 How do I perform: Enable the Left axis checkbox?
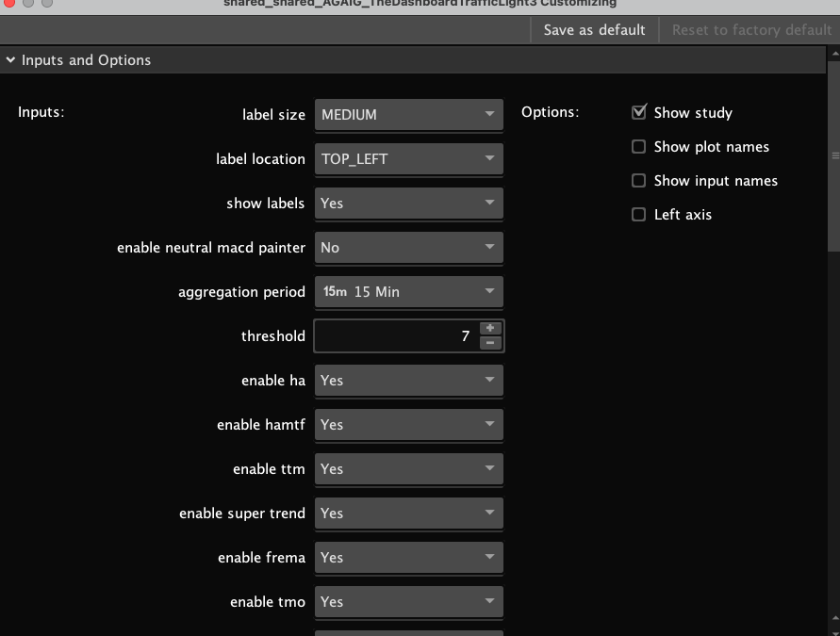[639, 215]
